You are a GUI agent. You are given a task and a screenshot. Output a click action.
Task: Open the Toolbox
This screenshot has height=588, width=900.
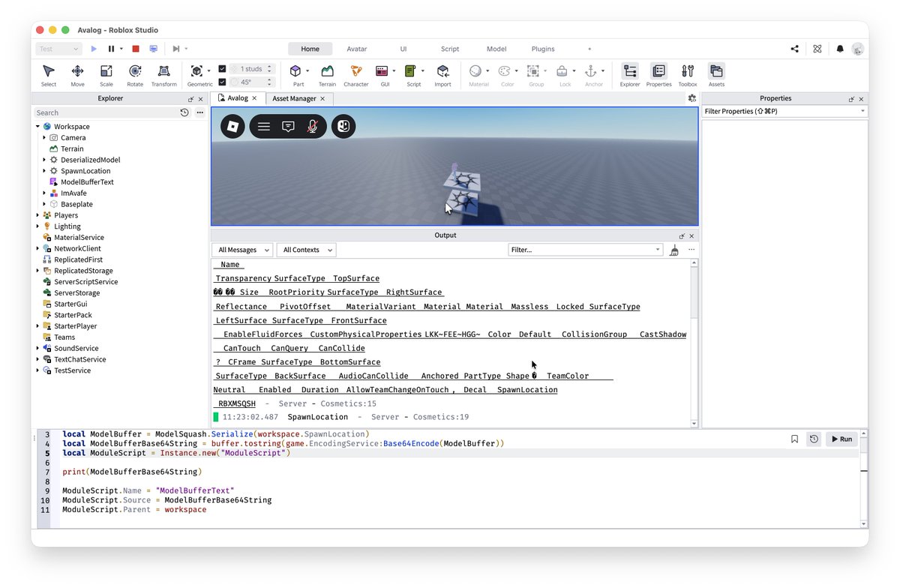(688, 75)
